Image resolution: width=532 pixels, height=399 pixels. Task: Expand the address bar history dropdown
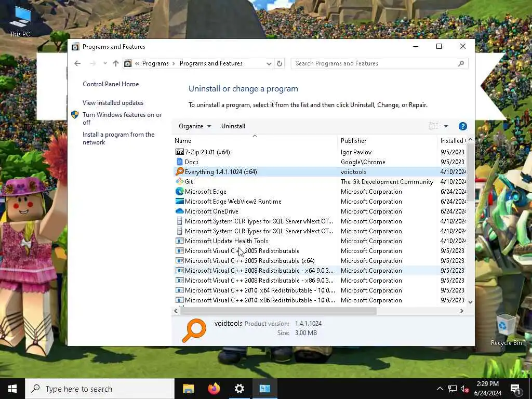(x=269, y=63)
